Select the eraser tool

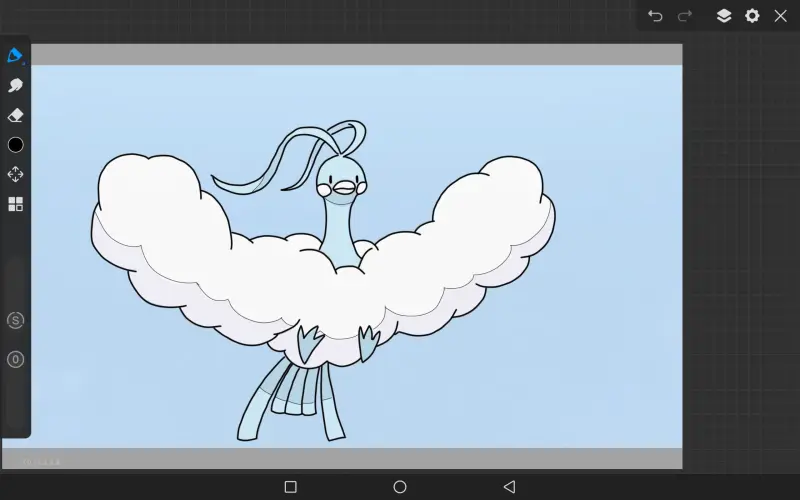pyautogui.click(x=15, y=115)
